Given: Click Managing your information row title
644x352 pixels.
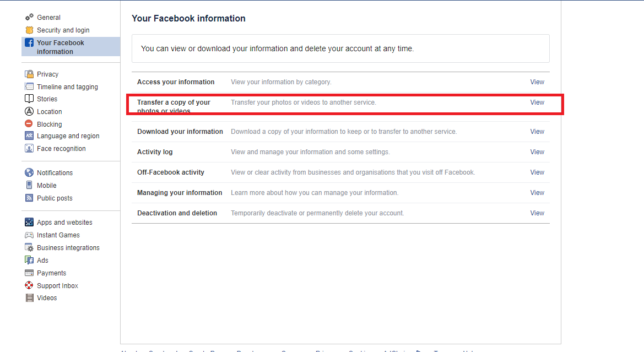Looking at the screenshot, I should 180,193.
